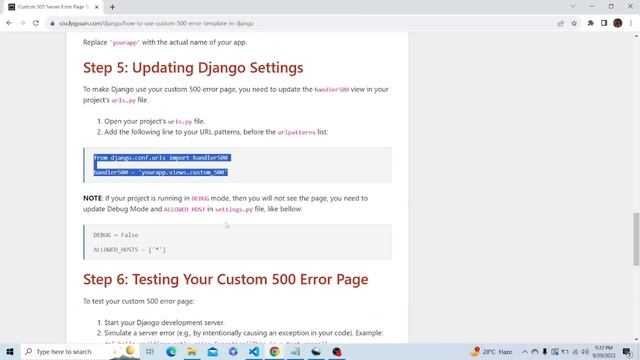
Task: Click the Step 6: Testing Your Custom 500 Error Page heading
Action: click(225, 280)
